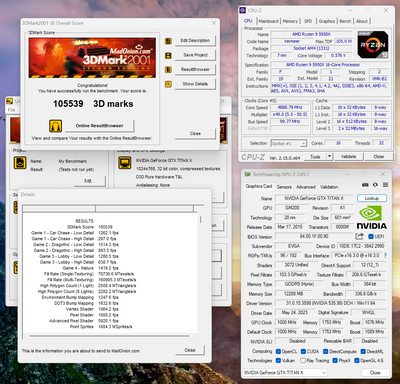Toggle the DirectML checkbox
400x384 pixels.
[x=363, y=351]
